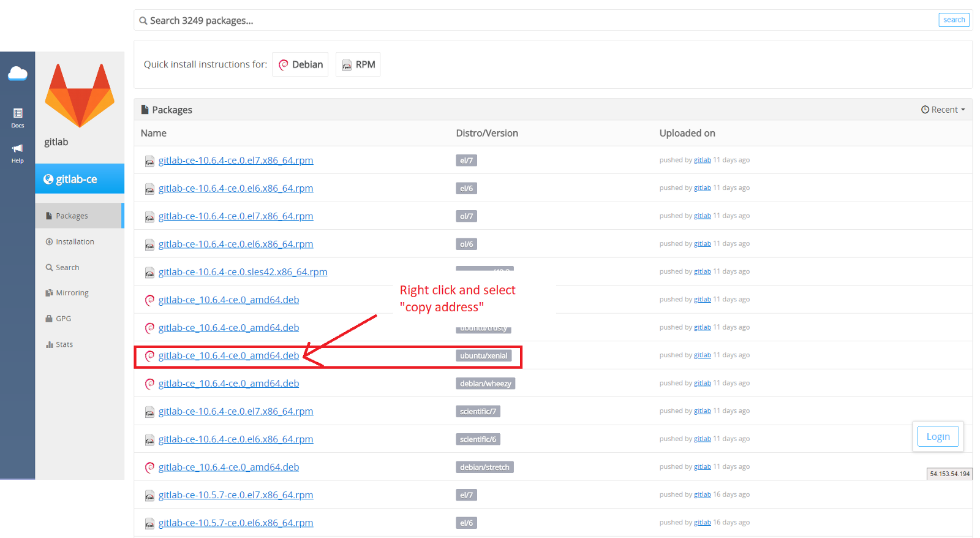Click gitlab uploader link in ubuntu/xenial row
The height and width of the screenshot is (538, 980).
(x=703, y=355)
